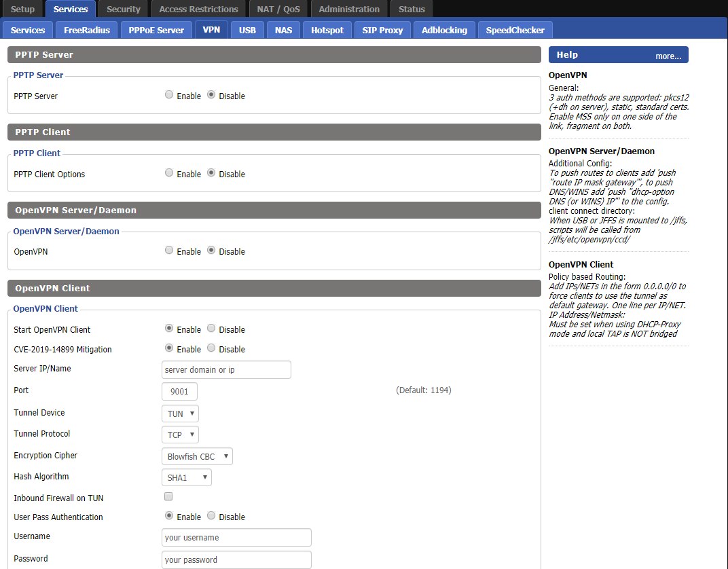Click the OpenVPN Client section header
This screenshot has height=569, width=728.
coord(274,288)
